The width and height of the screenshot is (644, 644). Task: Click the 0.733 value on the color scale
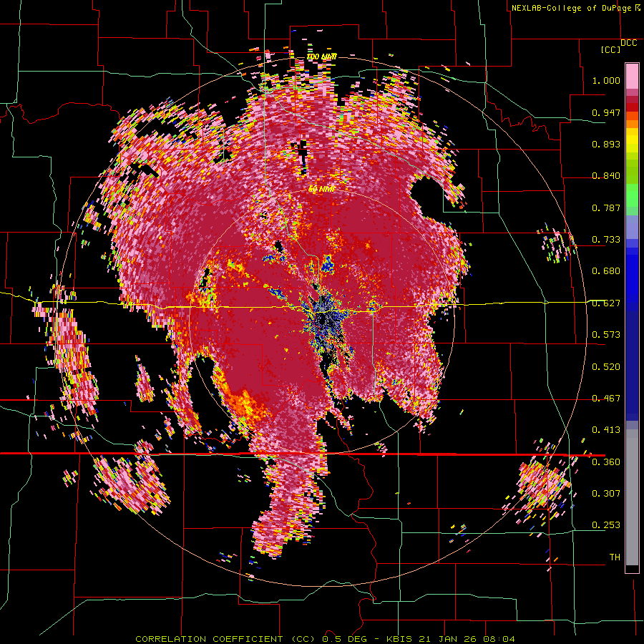(x=606, y=240)
